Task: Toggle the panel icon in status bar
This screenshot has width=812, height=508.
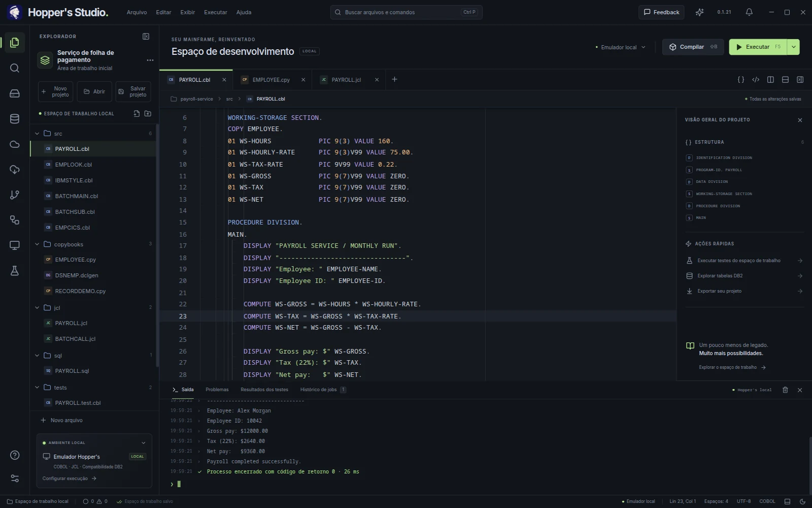Action: pyautogui.click(x=788, y=501)
